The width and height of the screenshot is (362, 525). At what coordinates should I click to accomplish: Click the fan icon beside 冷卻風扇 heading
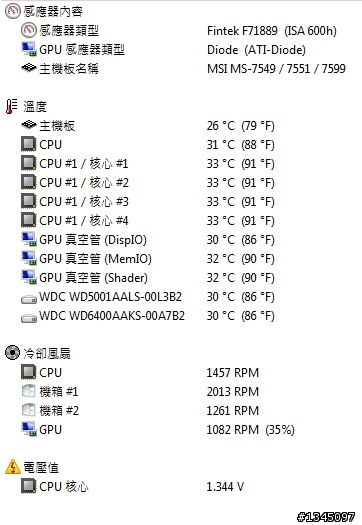point(12,353)
